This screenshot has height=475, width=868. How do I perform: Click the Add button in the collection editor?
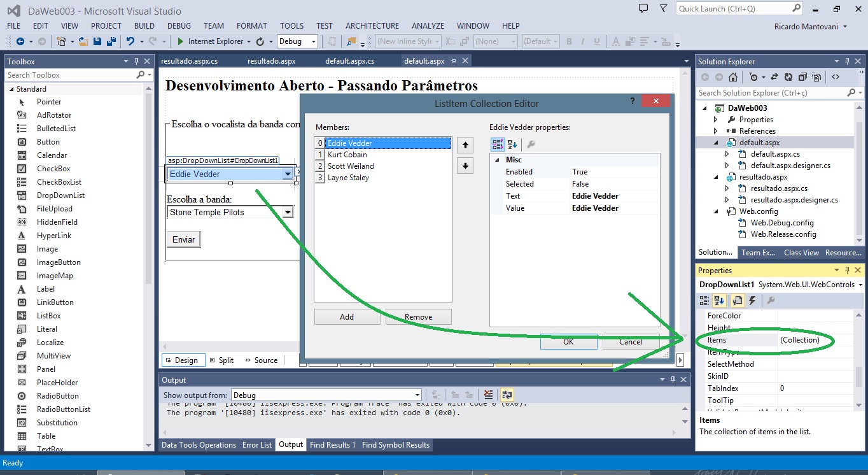tap(347, 317)
